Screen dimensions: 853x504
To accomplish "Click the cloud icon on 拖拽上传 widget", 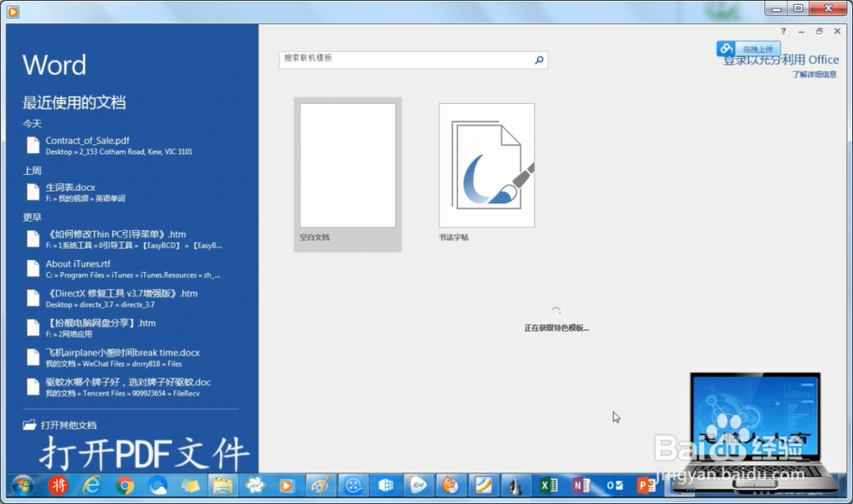I will pyautogui.click(x=726, y=49).
